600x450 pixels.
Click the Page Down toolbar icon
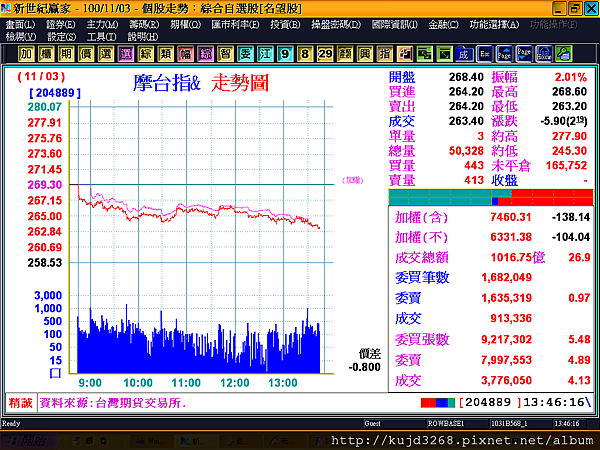524,54
